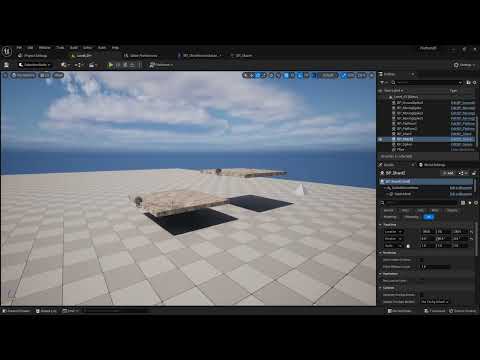The height and width of the screenshot is (360, 480).
Task: Activate the scale gizmo tool
Action: (263, 76)
